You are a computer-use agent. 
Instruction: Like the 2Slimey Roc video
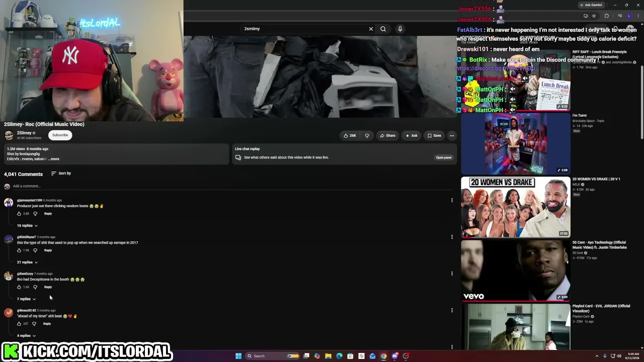350,135
